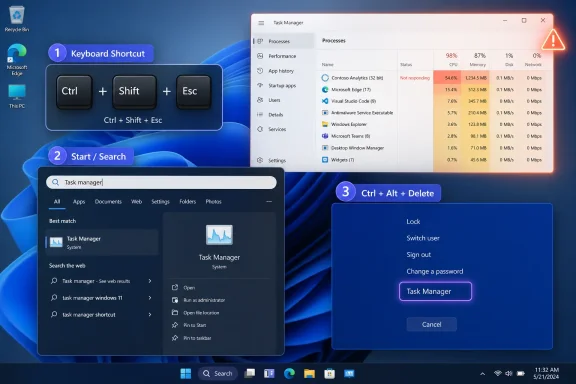The image size is (576, 384).
Task: Expand the "Task manager - See web results" chevron
Action: (150, 281)
